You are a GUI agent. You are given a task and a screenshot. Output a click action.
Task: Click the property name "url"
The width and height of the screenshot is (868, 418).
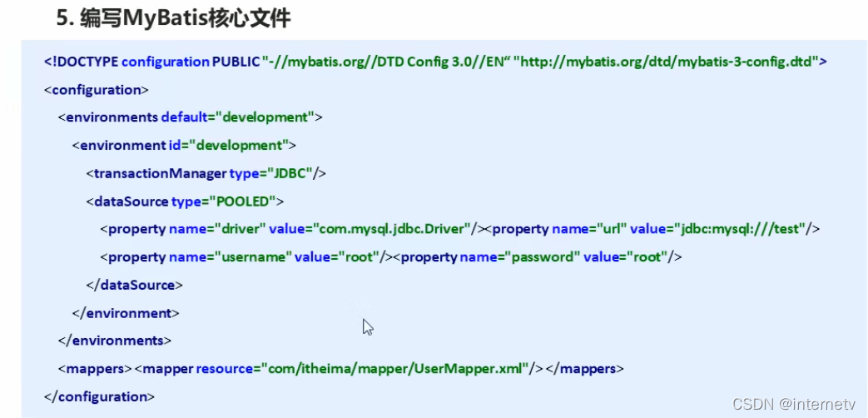click(612, 229)
